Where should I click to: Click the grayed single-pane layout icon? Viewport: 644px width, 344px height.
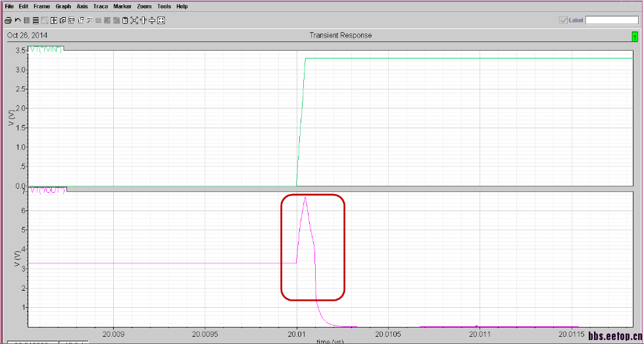click(45, 20)
